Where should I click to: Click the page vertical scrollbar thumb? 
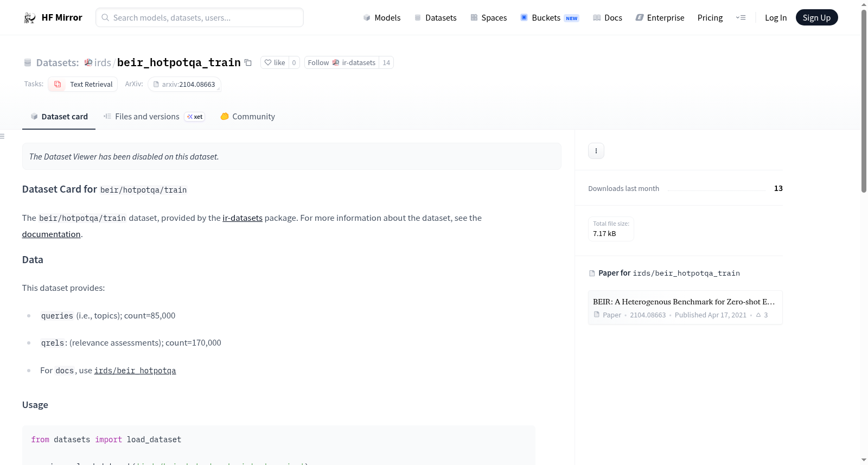click(x=864, y=100)
